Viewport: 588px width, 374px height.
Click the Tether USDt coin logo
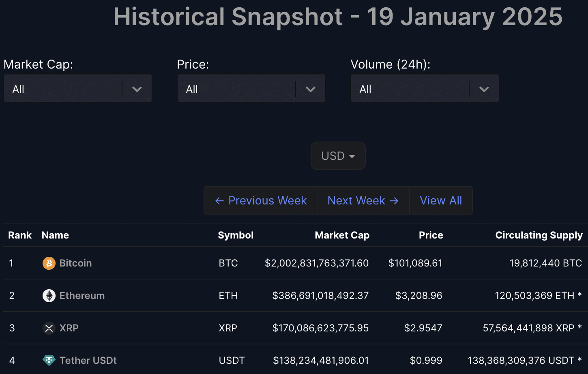49,360
